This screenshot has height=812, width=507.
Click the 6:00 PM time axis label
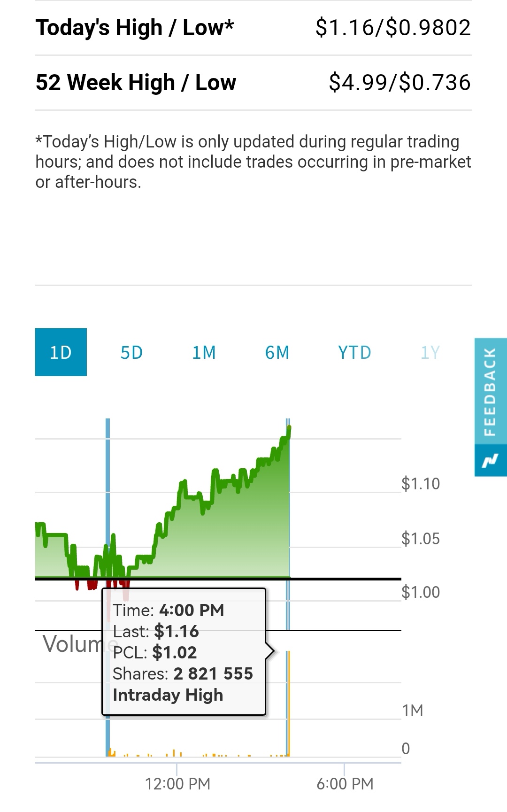click(x=345, y=783)
